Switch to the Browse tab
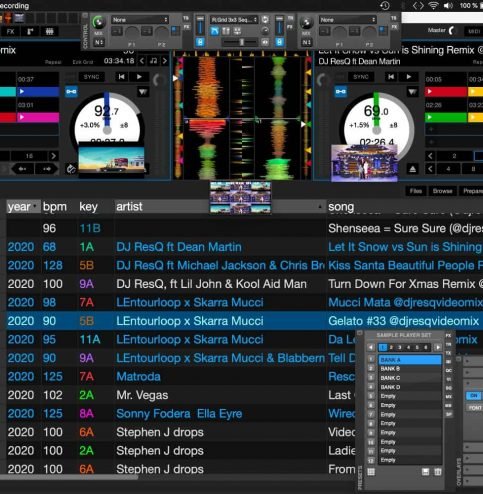Screen dimensions: 483x494 point(442,191)
